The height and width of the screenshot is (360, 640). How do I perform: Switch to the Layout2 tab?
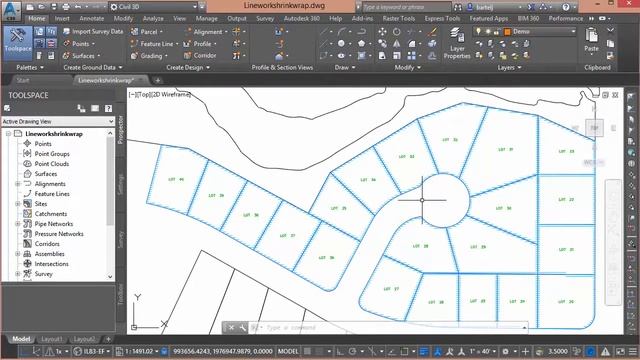[84, 339]
